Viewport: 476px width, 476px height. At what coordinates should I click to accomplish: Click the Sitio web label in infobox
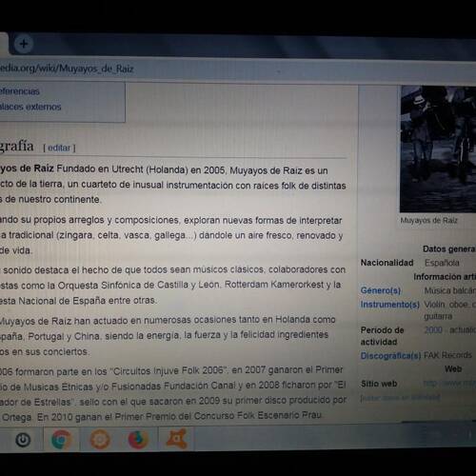coord(379,384)
